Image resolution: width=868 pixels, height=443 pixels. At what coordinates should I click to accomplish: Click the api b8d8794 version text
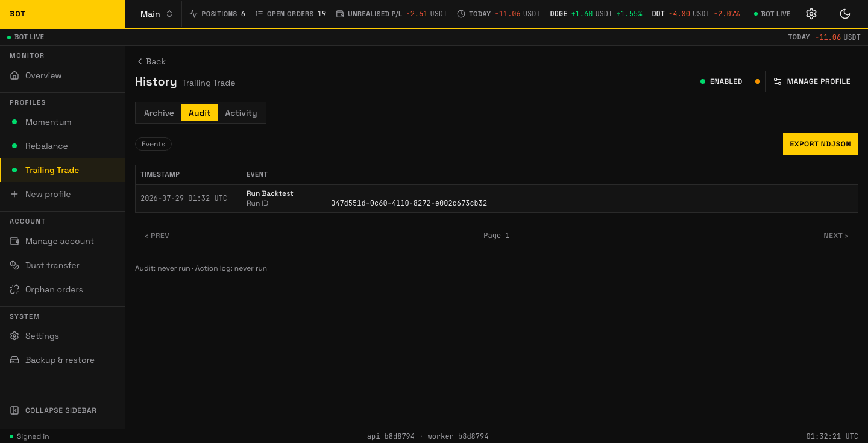click(391, 436)
